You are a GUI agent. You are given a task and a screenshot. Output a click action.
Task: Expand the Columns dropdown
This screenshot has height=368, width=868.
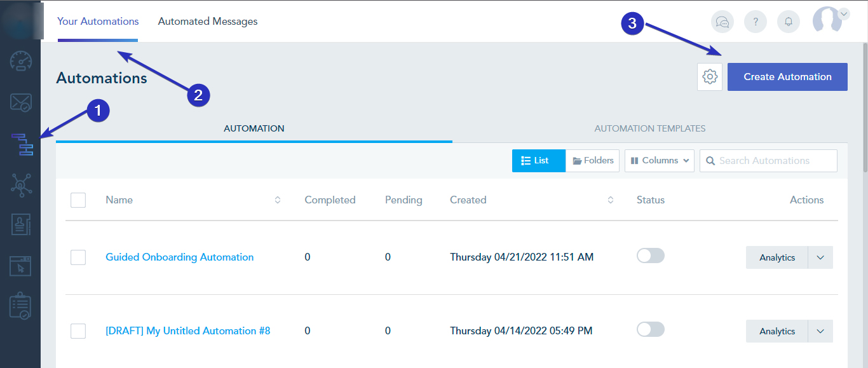pyautogui.click(x=660, y=161)
